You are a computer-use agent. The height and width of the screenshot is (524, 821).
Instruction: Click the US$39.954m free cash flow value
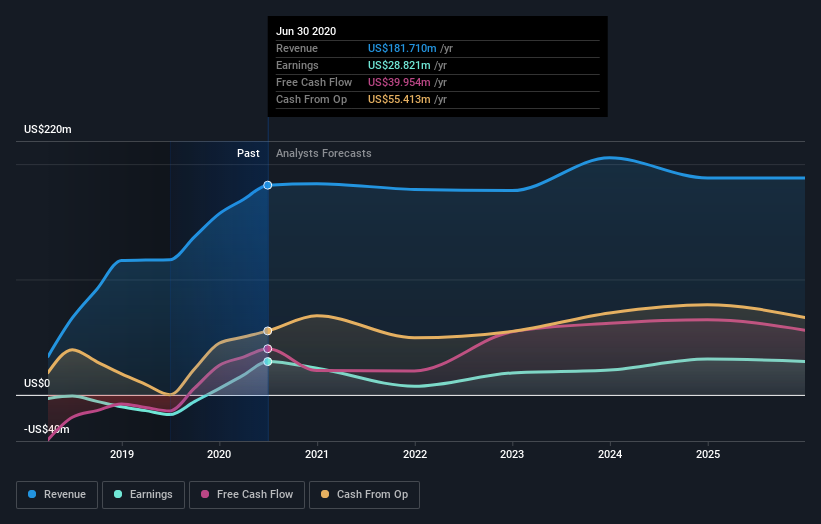[x=399, y=82]
